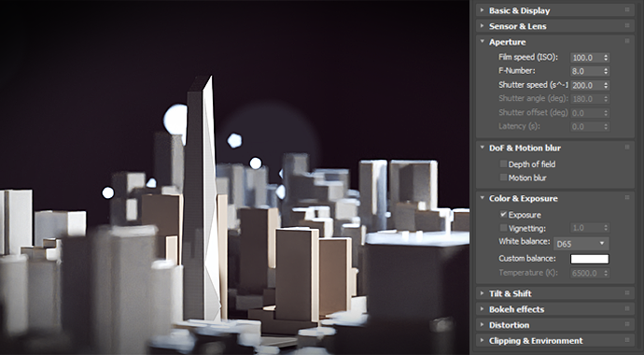The height and width of the screenshot is (355, 644).
Task: Enable the Depth of field checkbox
Action: click(x=503, y=163)
